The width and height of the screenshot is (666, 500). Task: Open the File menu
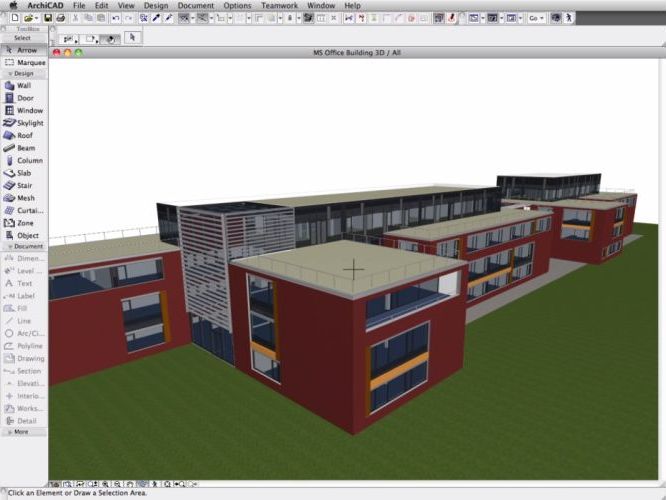[79, 6]
